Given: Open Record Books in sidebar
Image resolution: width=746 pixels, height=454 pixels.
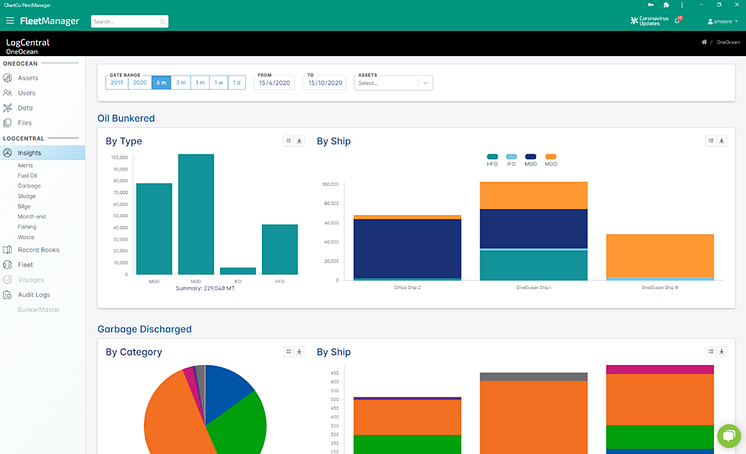Looking at the screenshot, I should click(39, 250).
